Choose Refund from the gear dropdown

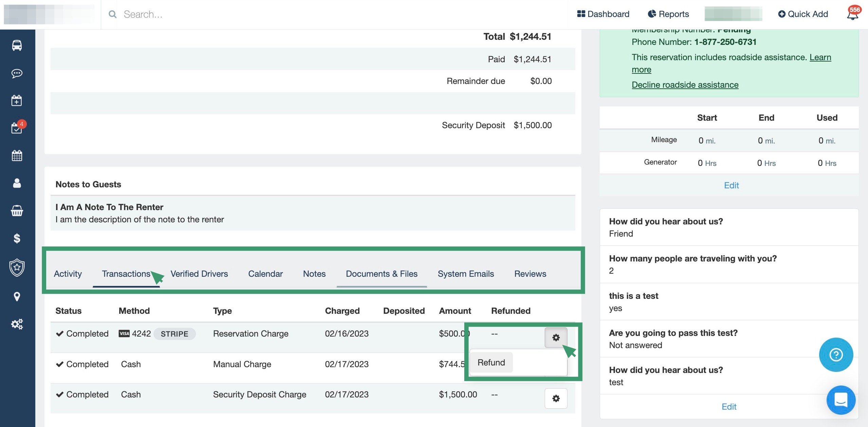[491, 362]
